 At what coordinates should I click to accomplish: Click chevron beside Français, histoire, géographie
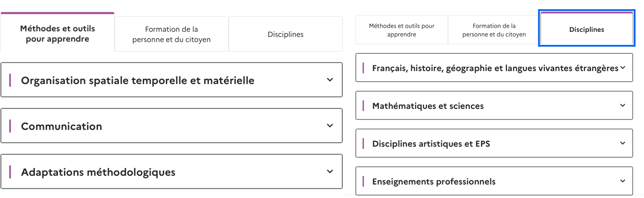point(622,67)
